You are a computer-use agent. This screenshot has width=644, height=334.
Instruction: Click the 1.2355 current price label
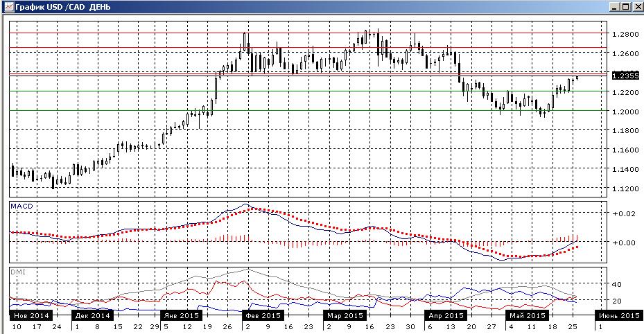(625, 76)
